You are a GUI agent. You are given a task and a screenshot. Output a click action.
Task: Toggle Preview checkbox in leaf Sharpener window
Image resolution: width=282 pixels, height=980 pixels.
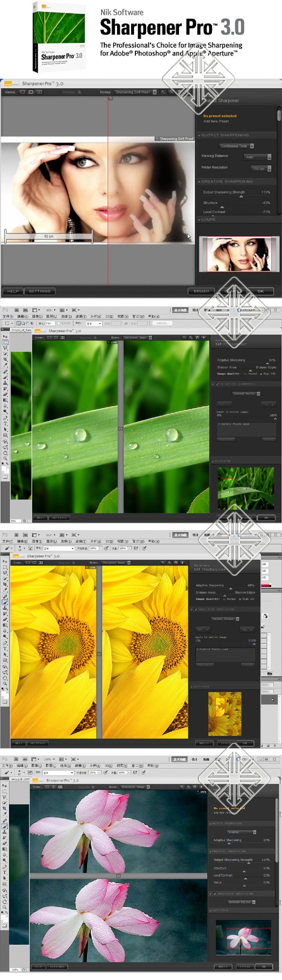point(95,337)
